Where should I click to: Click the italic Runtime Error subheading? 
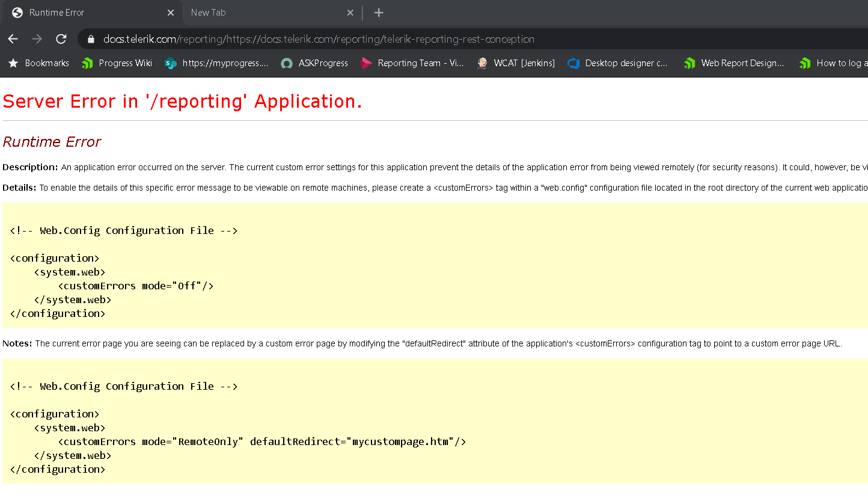[52, 142]
